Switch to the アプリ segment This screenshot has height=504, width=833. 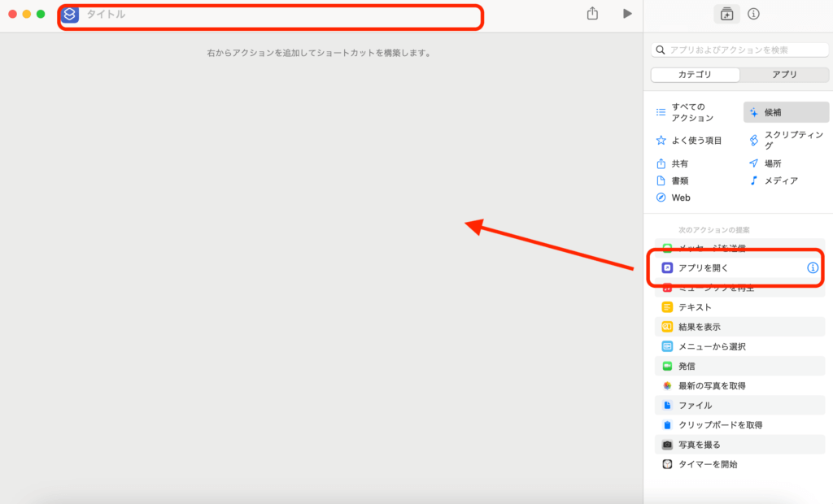point(784,75)
